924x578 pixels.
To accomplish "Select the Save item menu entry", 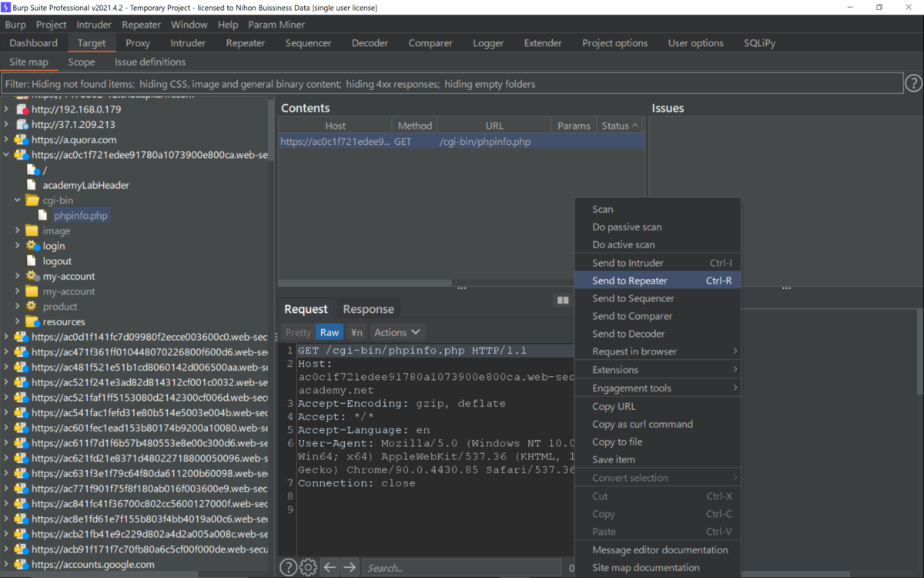I will click(x=658, y=459).
